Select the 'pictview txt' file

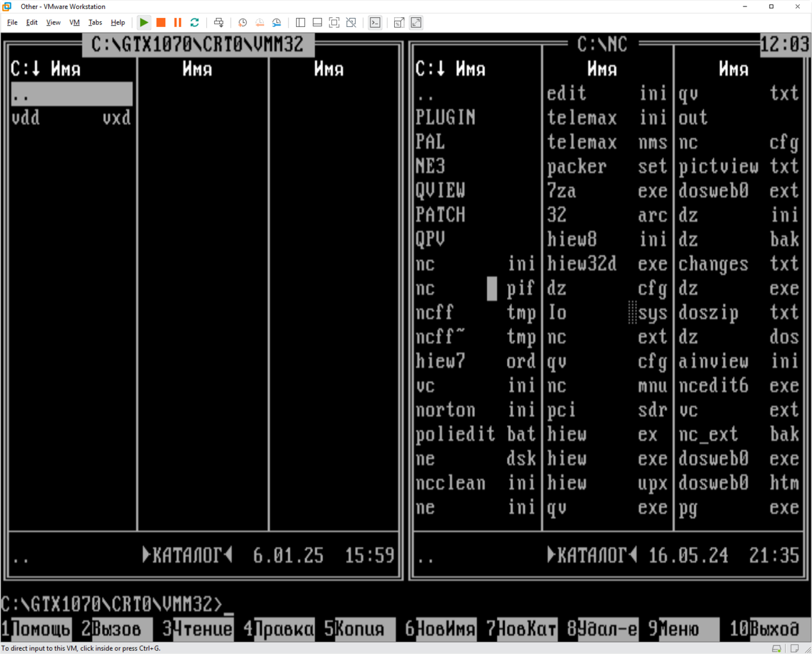coord(739,167)
